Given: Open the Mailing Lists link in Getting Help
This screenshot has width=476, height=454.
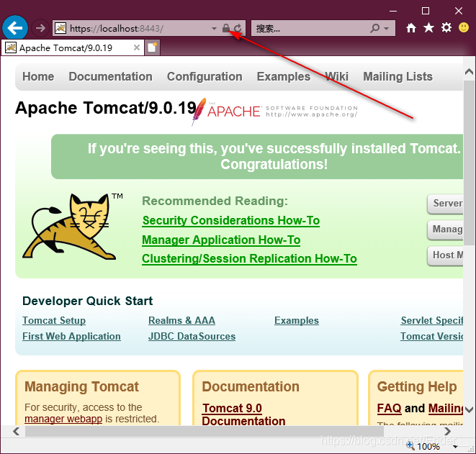Looking at the screenshot, I should pos(446,408).
